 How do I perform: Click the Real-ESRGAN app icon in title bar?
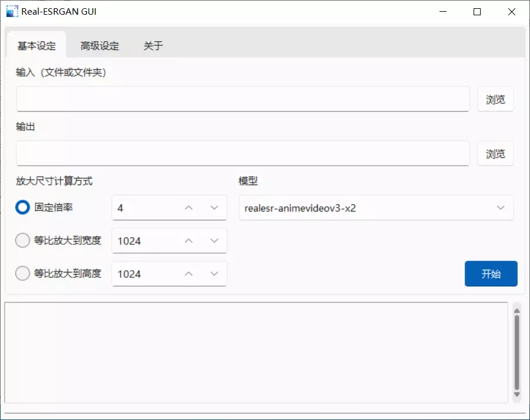pos(12,11)
